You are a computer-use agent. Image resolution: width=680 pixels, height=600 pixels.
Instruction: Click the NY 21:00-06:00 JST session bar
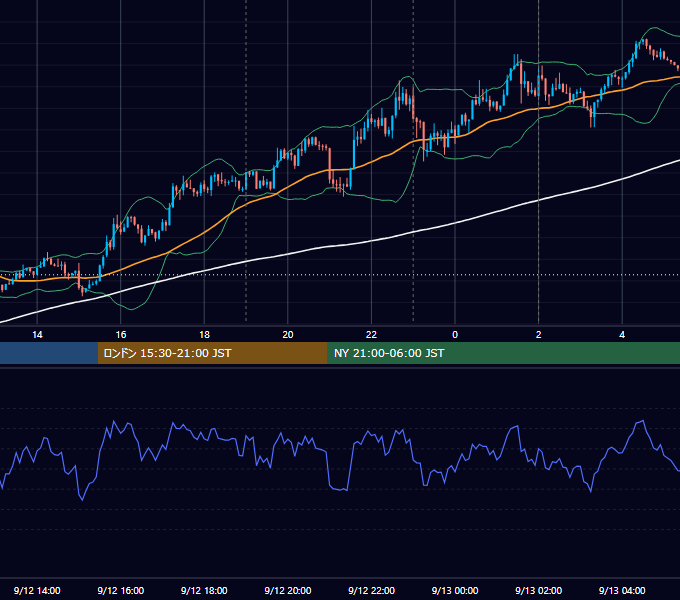click(x=503, y=353)
